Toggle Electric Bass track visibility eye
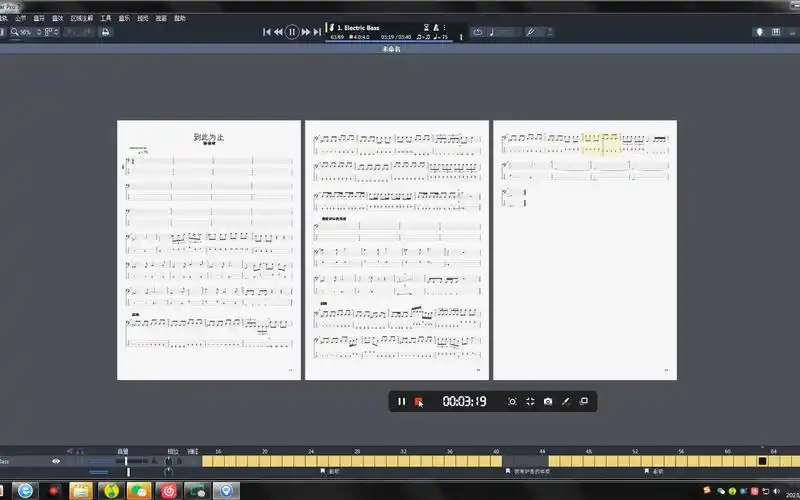 coord(56,461)
